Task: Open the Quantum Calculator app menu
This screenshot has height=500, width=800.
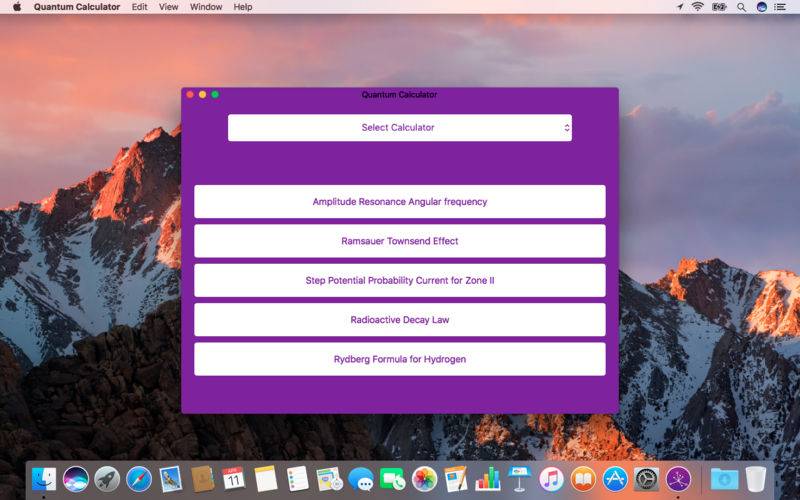Action: tap(77, 7)
